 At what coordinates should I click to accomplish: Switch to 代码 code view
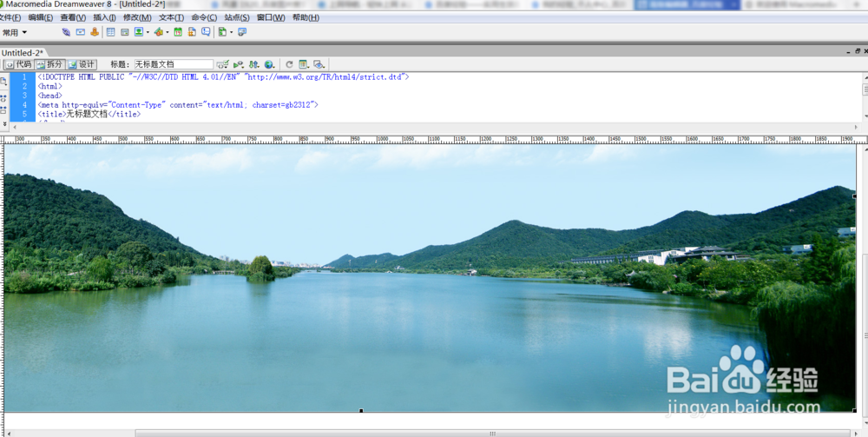click(x=18, y=64)
